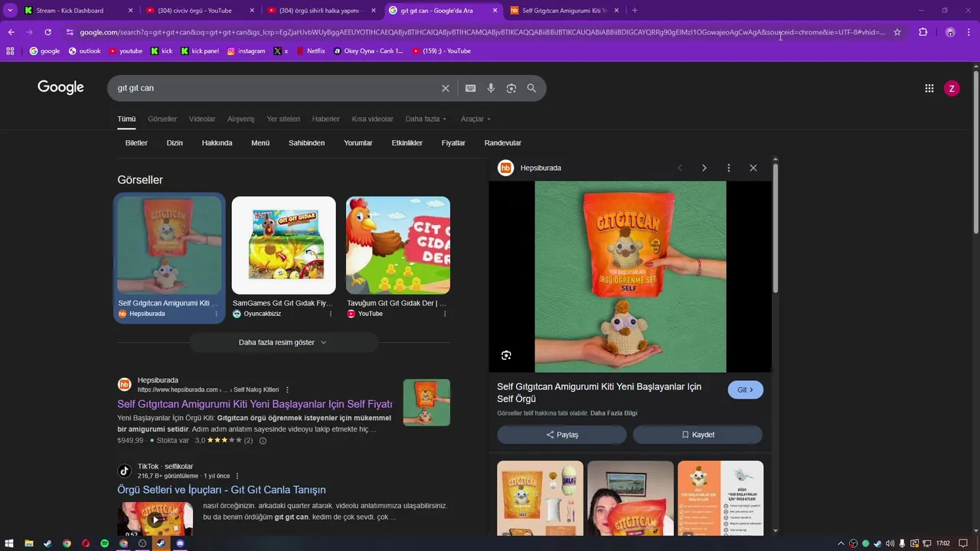The height and width of the screenshot is (551, 980).
Task: Open the Self Gıtgıtcan Amigurumi Kiti result link
Action: click(x=255, y=404)
